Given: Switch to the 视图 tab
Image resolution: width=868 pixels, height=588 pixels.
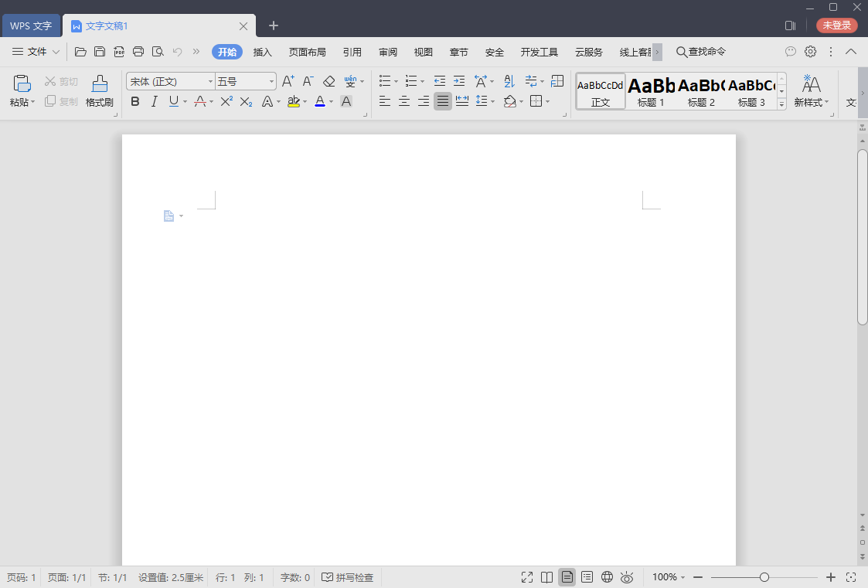Looking at the screenshot, I should point(424,52).
